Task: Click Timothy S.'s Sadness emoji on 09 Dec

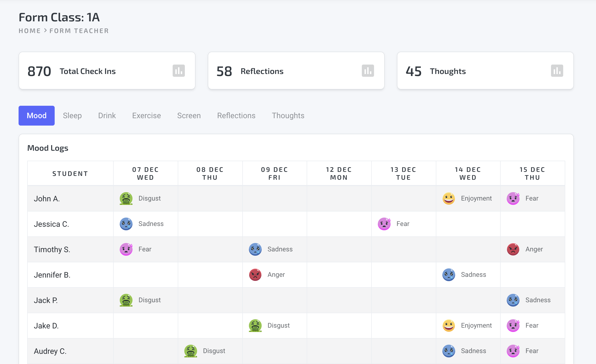Action: coord(255,249)
